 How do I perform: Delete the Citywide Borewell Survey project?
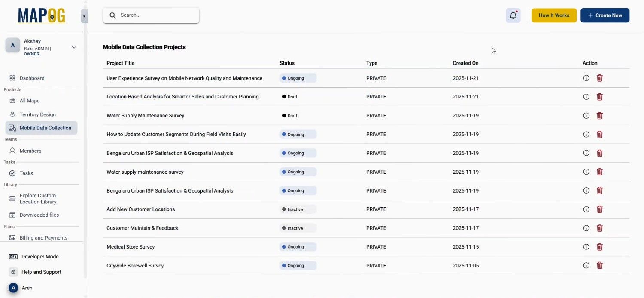(x=600, y=266)
